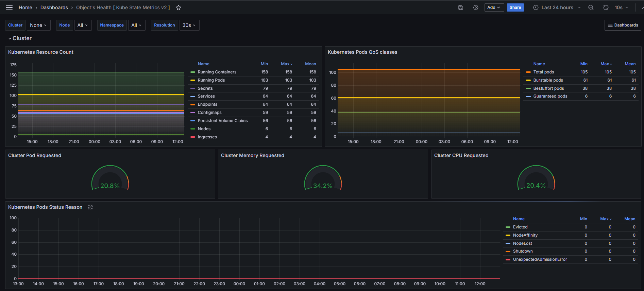The width and height of the screenshot is (644, 291).
Task: Zoom out the time range
Action: pyautogui.click(x=591, y=7)
